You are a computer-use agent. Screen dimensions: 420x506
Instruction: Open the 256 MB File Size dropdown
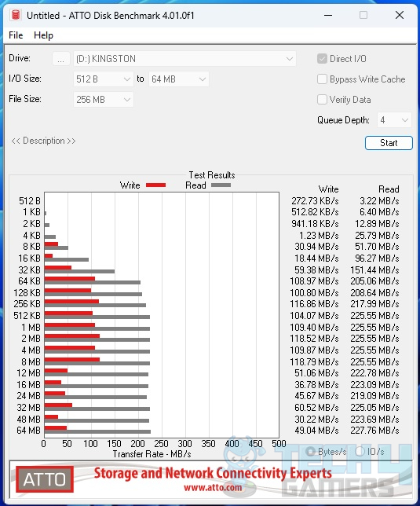point(104,99)
